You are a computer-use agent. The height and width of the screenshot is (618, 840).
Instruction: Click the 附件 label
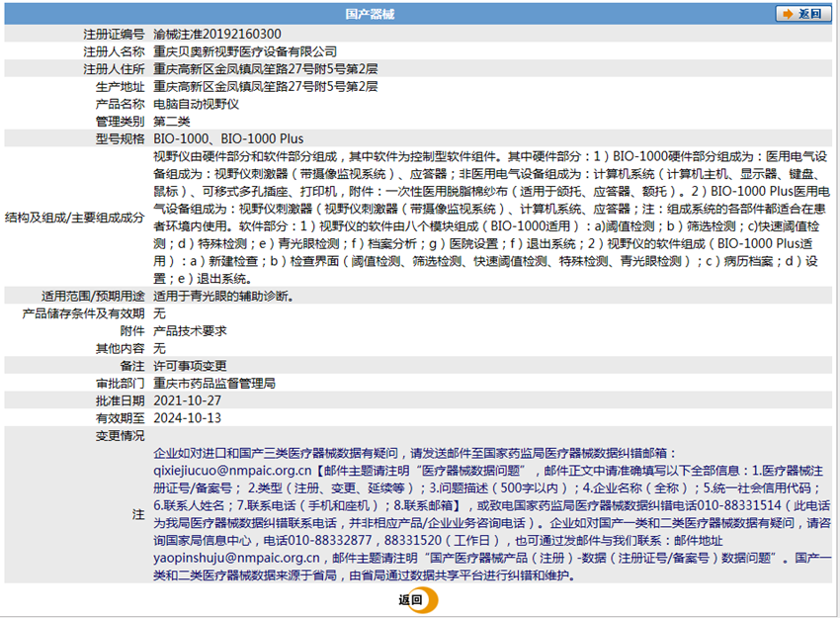[132, 330]
